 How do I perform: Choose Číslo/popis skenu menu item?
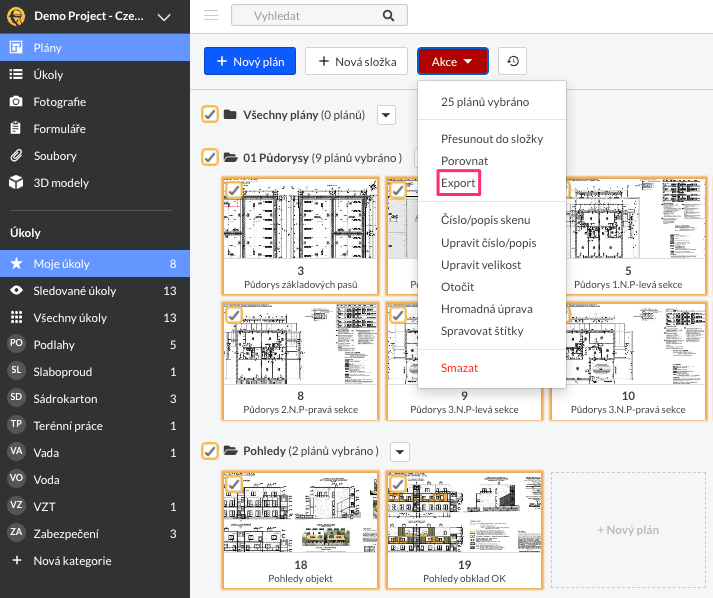coord(485,220)
